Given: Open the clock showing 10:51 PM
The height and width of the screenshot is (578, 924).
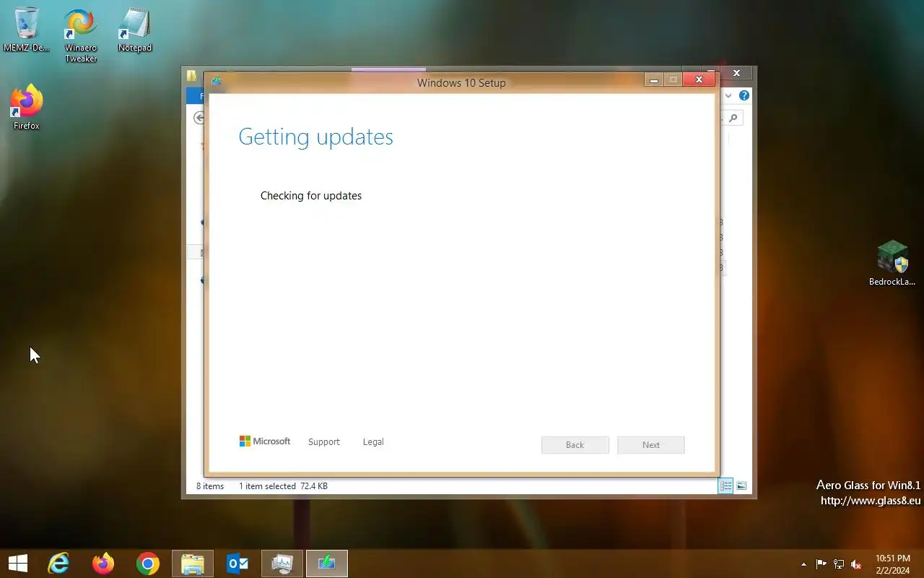Looking at the screenshot, I should 893,564.
